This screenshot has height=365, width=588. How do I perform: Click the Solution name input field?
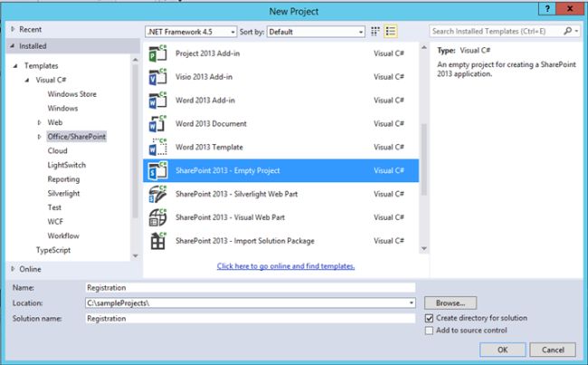tap(250, 319)
